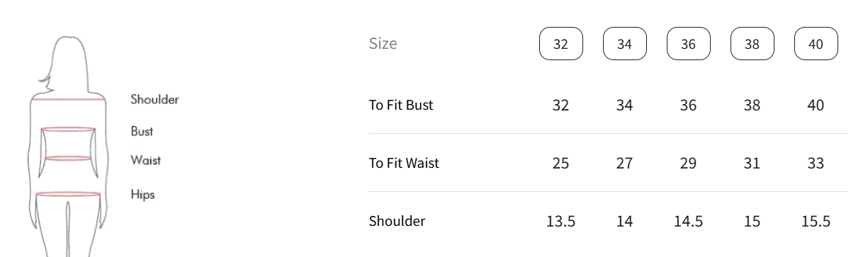This screenshot has width=868, height=257.
Task: Click waist value 33
Action: pos(816,163)
